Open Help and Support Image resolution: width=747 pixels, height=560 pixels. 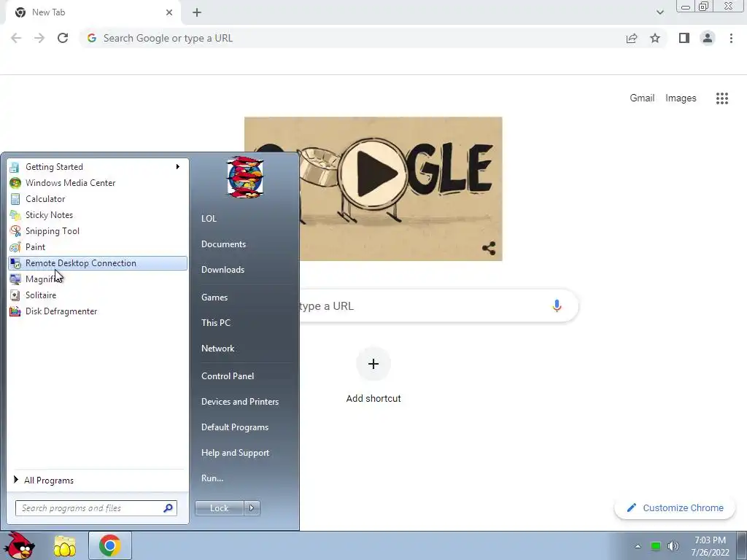tap(236, 453)
